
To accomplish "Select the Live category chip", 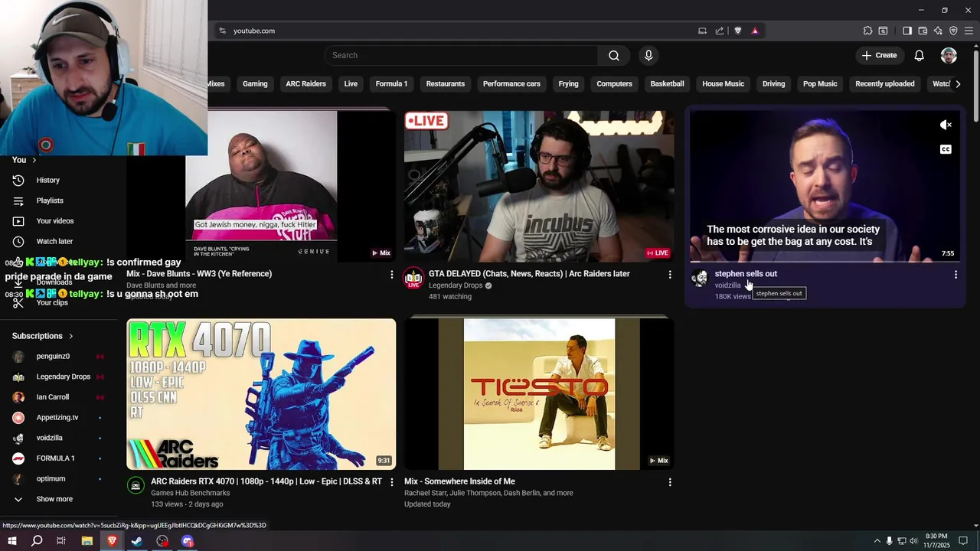I will [351, 83].
